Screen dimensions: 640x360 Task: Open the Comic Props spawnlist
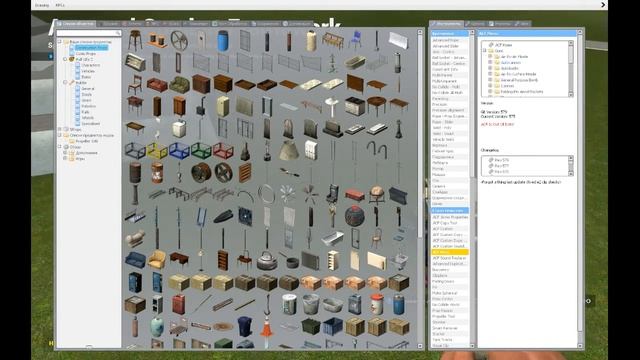[86, 53]
